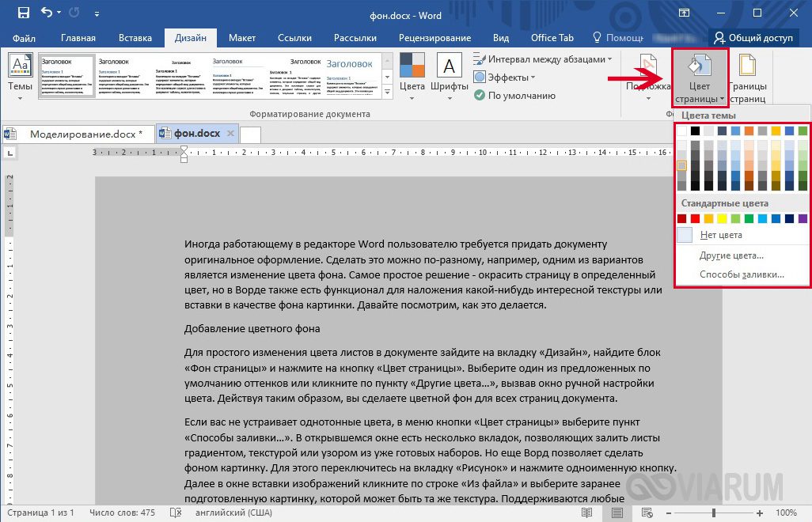Screen dimensions: 812x522
Task: Click the zoom slider handle
Action: pos(714,513)
